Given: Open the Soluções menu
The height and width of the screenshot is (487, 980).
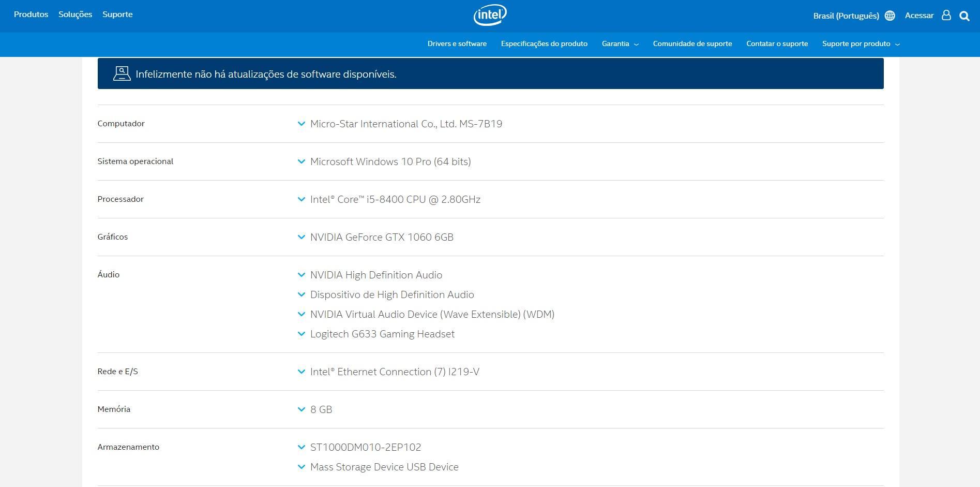Looking at the screenshot, I should (75, 14).
